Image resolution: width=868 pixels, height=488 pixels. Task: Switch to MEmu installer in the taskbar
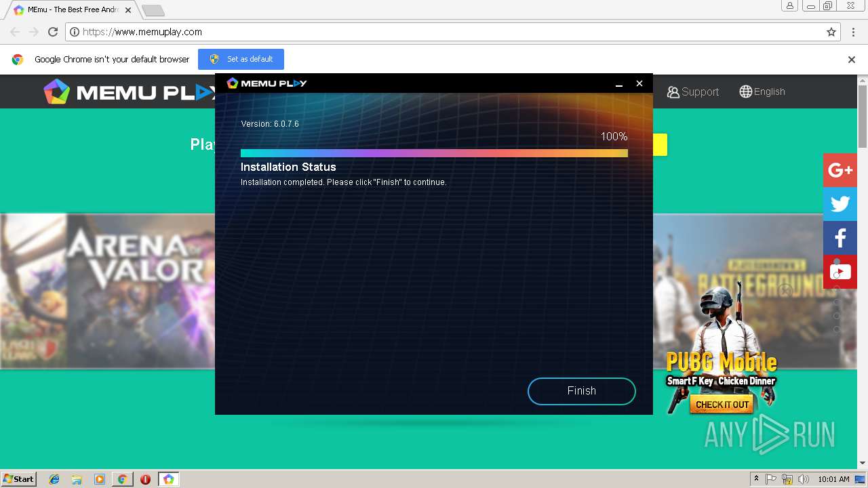(169, 479)
